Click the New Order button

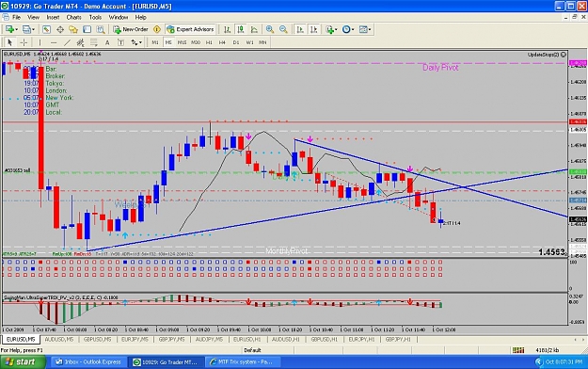coord(131,29)
